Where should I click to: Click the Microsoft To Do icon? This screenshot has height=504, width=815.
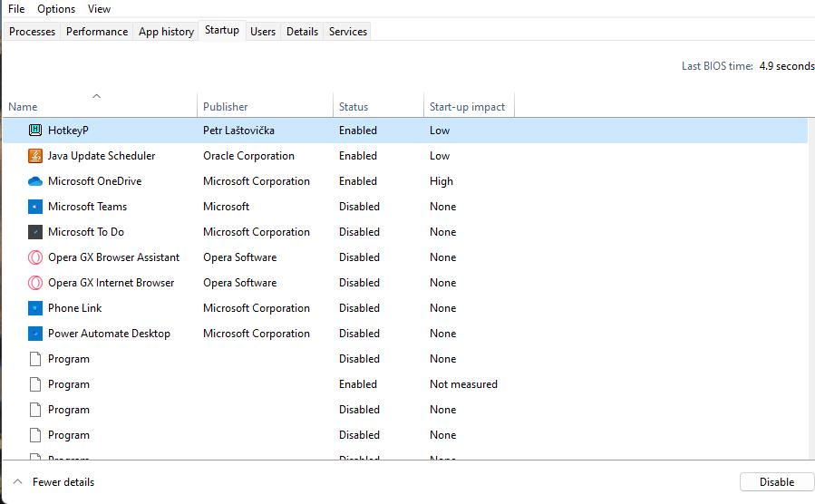point(35,232)
